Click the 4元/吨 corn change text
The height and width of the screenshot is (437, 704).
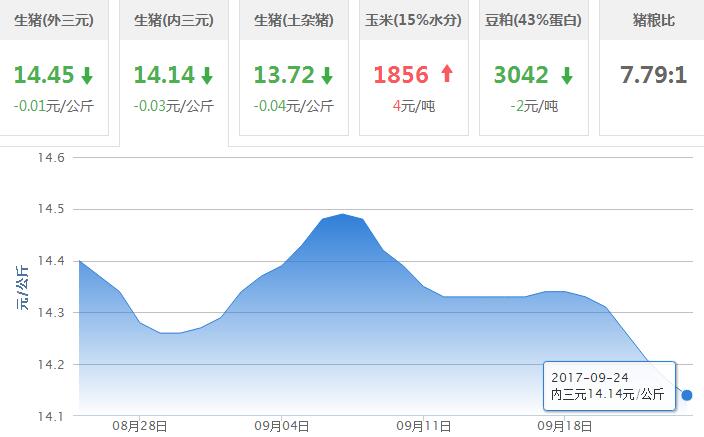tap(414, 105)
